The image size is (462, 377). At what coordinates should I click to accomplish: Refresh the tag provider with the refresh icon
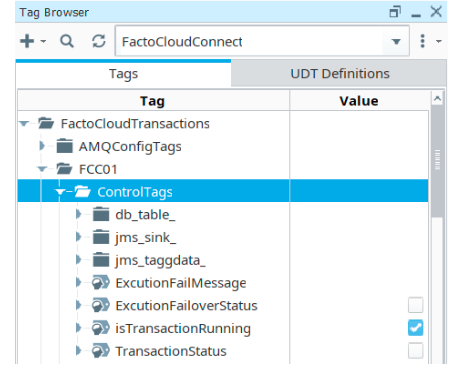point(99,42)
